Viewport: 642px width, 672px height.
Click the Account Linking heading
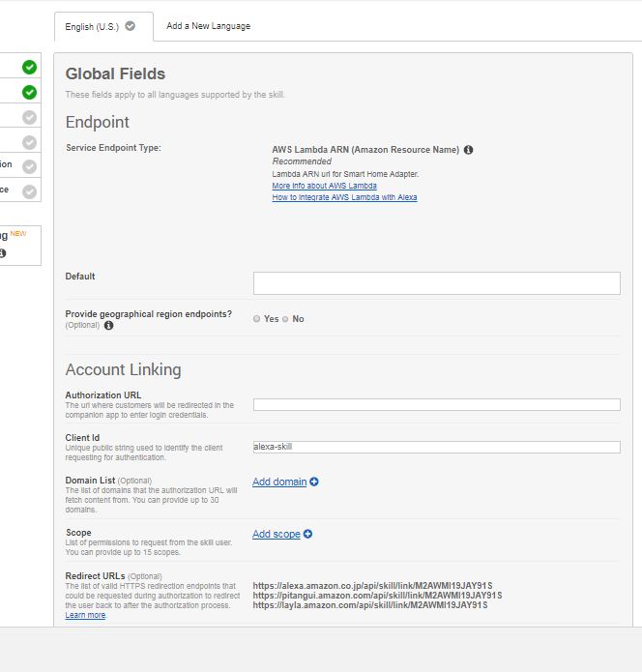pos(124,369)
